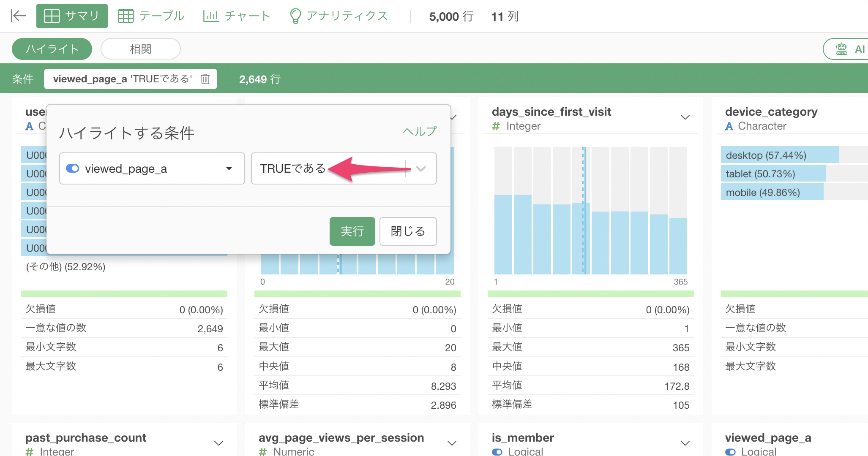Open the テーブル (Table) view
Viewport: 868px width, 456px height.
[x=151, y=16]
